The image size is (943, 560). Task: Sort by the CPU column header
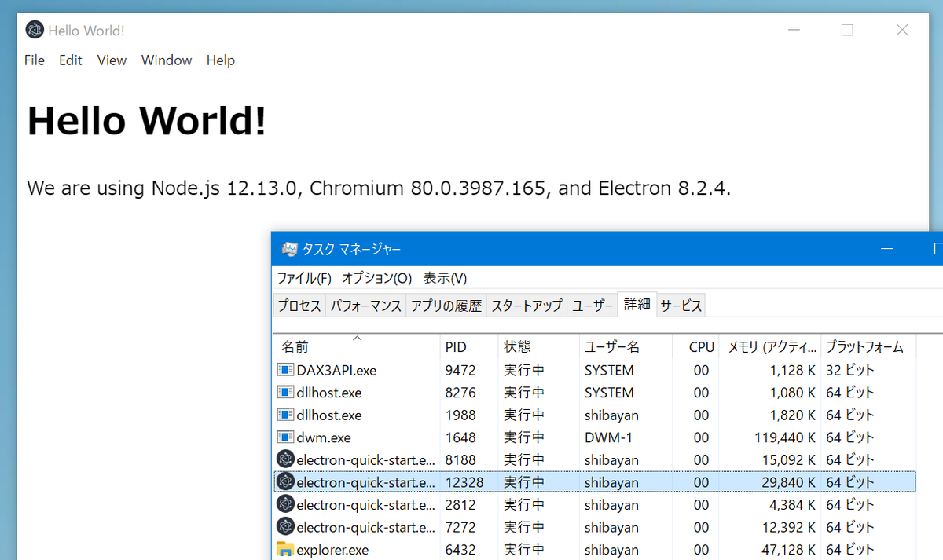pyautogui.click(x=696, y=346)
